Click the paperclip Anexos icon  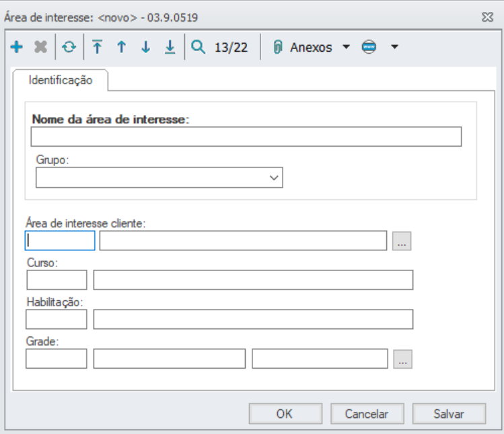click(x=278, y=47)
